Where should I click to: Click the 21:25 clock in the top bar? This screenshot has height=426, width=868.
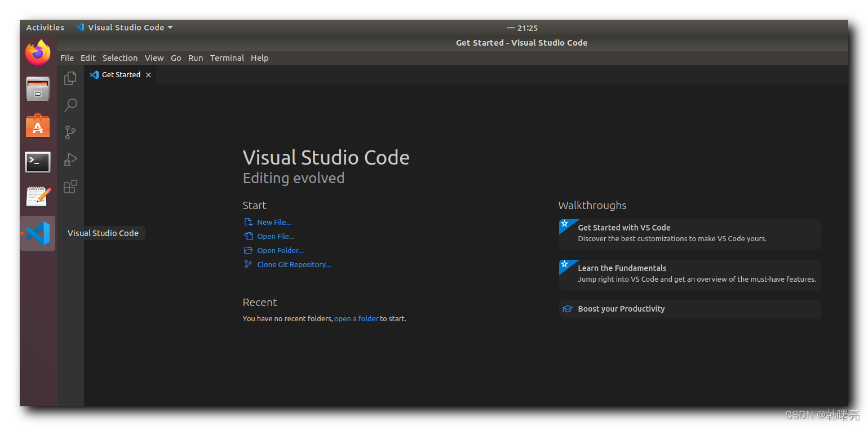[x=527, y=28]
